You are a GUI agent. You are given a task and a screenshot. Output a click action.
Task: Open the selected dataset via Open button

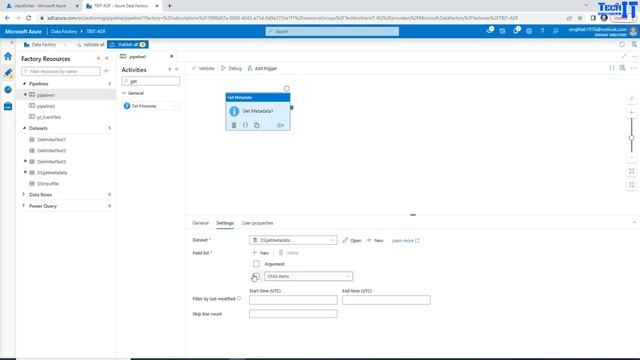coord(352,240)
